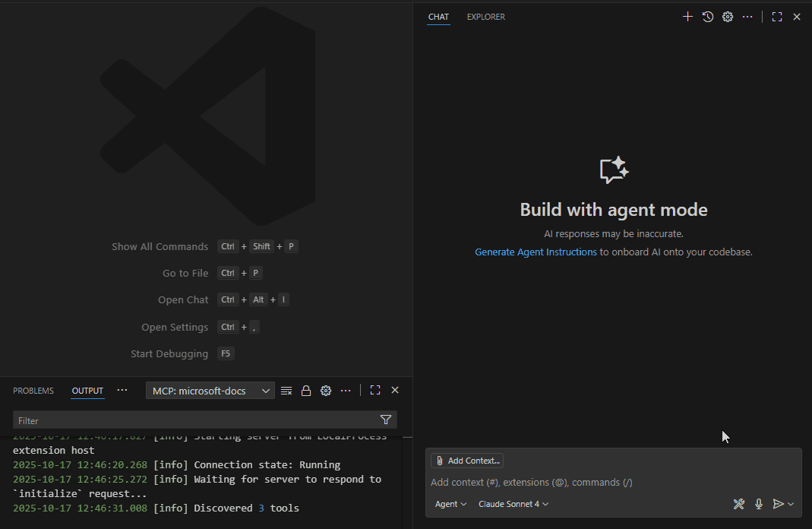Start voice input with microphone icon
The image size is (812, 529).
759,504
